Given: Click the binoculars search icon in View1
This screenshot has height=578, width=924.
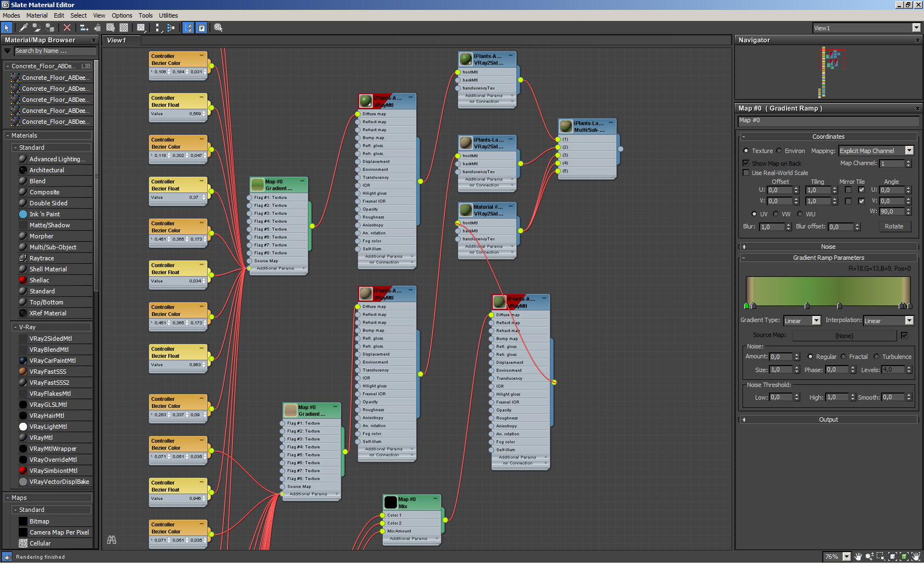Looking at the screenshot, I should pyautogui.click(x=112, y=540).
